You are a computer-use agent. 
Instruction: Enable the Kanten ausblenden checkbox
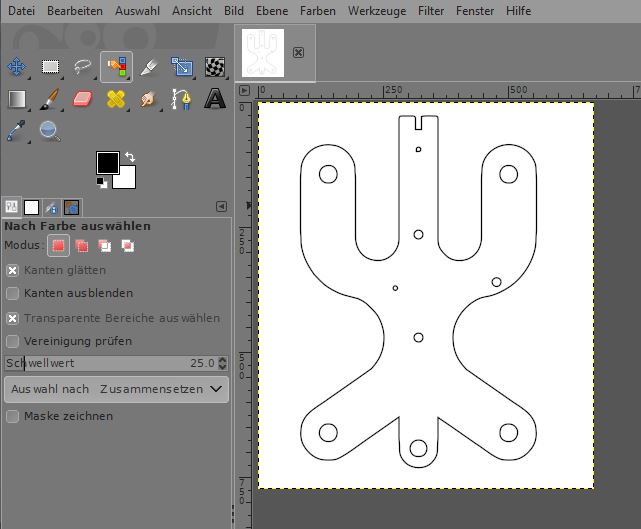pos(13,294)
